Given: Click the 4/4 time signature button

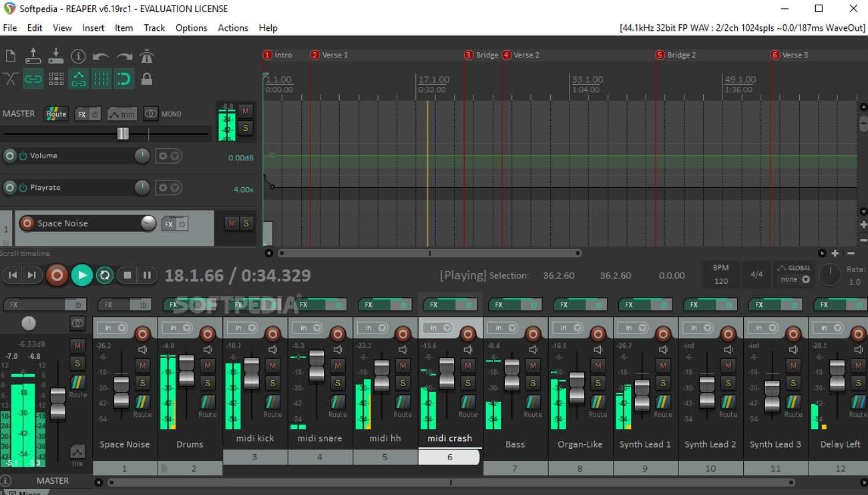Looking at the screenshot, I should click(x=756, y=275).
